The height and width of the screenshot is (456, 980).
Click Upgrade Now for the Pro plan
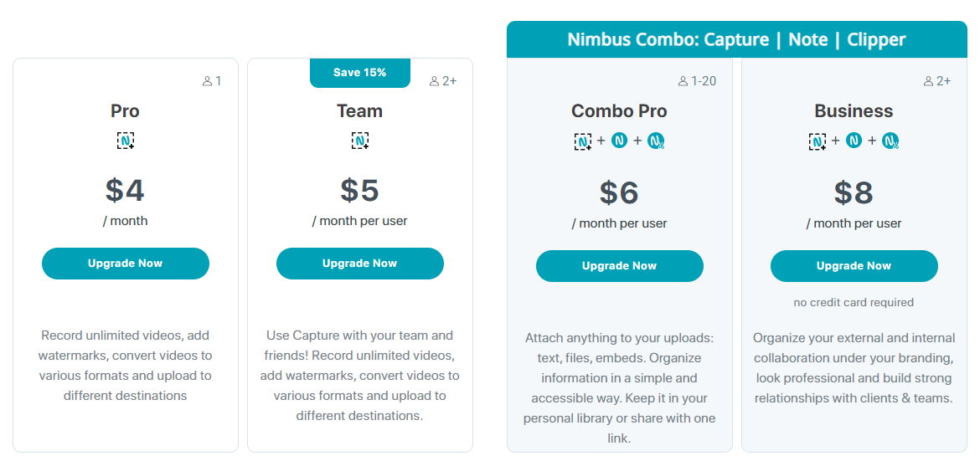point(126,264)
